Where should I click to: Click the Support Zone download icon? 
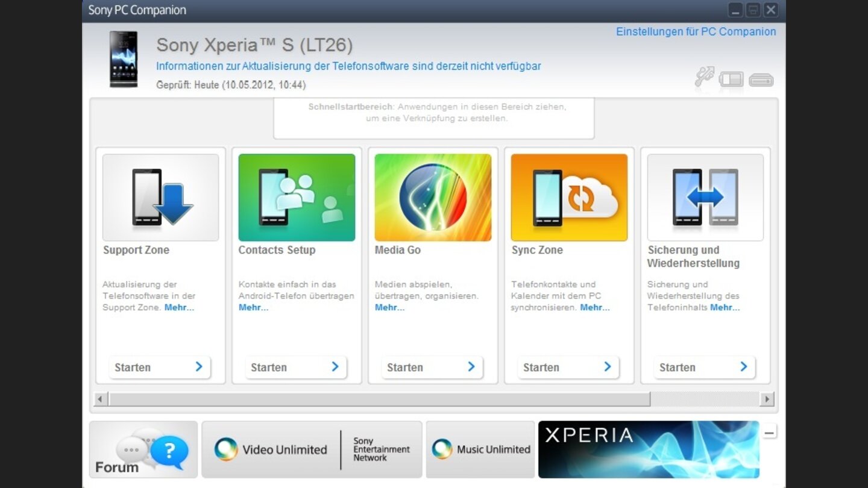pos(160,198)
